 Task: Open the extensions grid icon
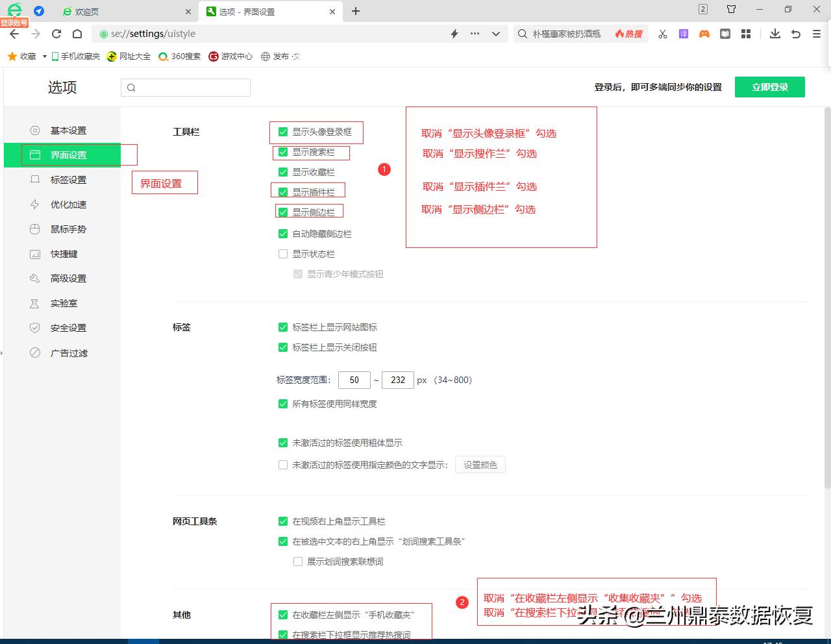[745, 34]
